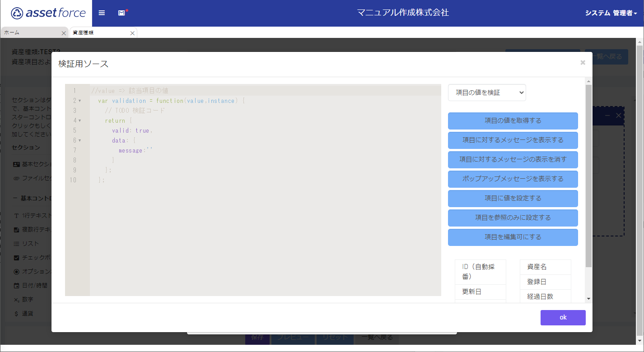Collapse code fold at line 6
644x352 pixels.
coord(80,140)
